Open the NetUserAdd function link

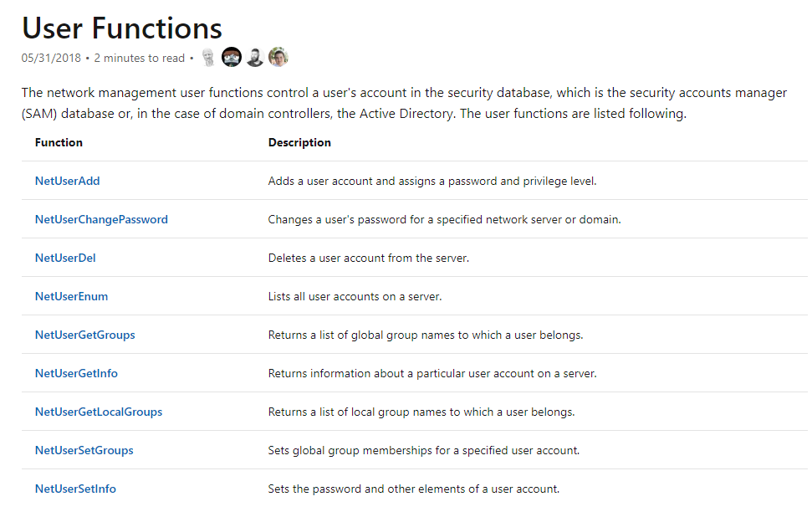pyautogui.click(x=68, y=181)
